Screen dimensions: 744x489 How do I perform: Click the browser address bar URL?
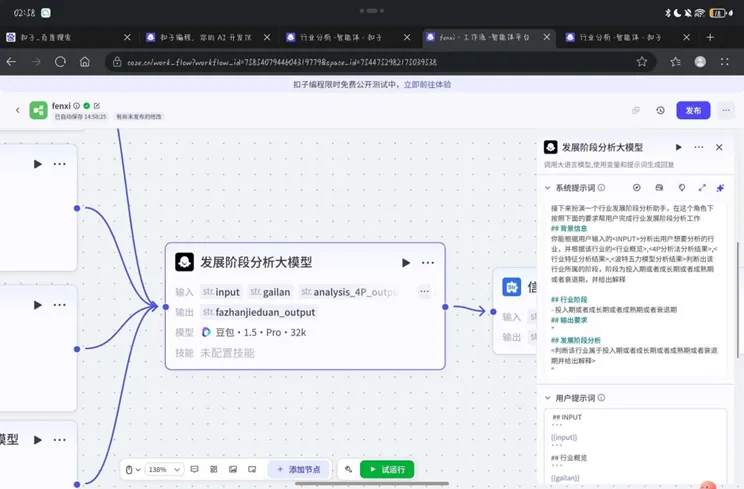pos(281,62)
